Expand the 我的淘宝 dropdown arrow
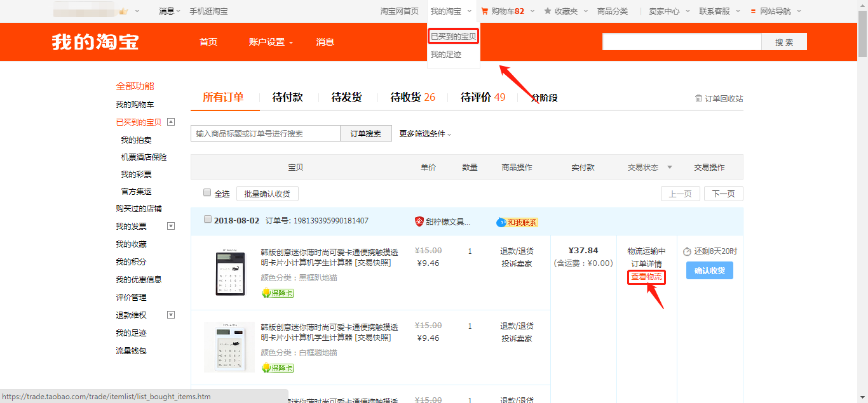Screen dimensions: 868x403 pos(469,11)
